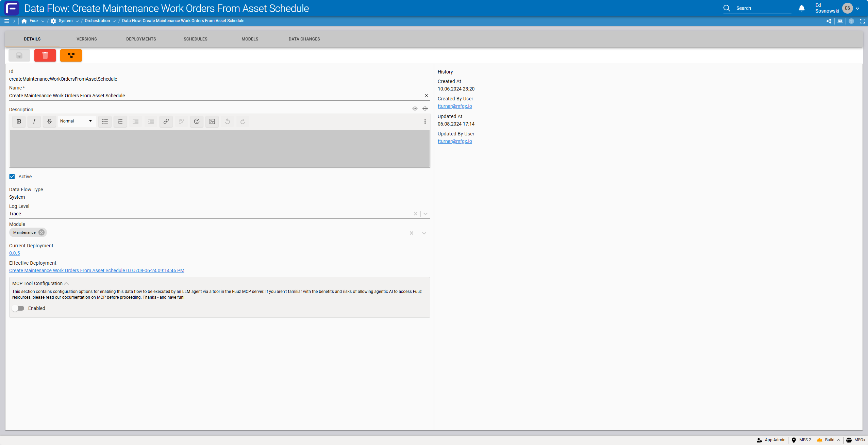Toggle bold formatting in description editor
Screen dimensions: 868x445
[19, 121]
